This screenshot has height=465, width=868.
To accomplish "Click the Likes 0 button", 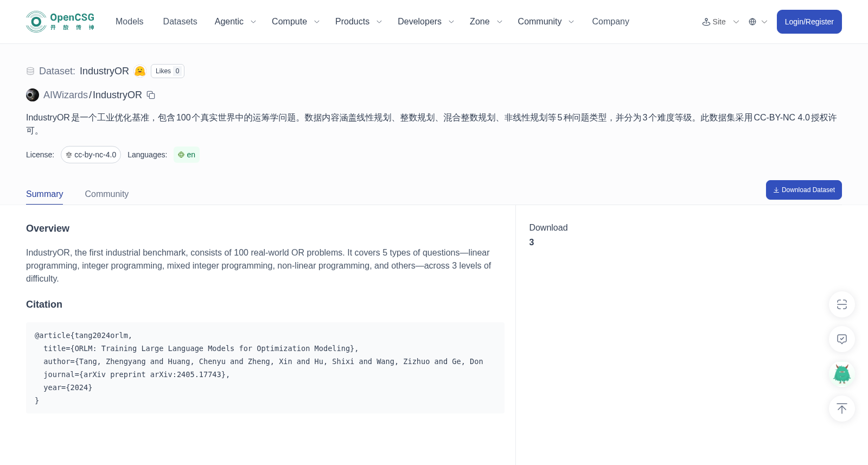I will (x=168, y=71).
